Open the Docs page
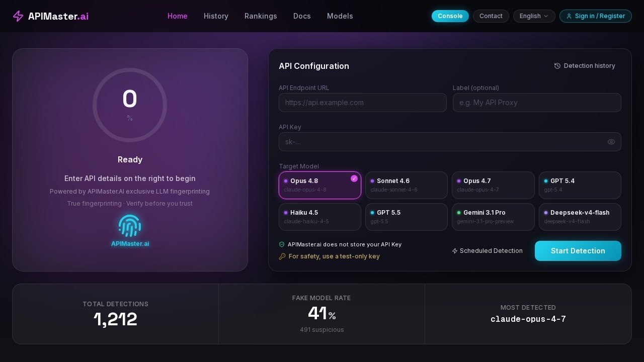The height and width of the screenshot is (362, 644). [x=302, y=16]
